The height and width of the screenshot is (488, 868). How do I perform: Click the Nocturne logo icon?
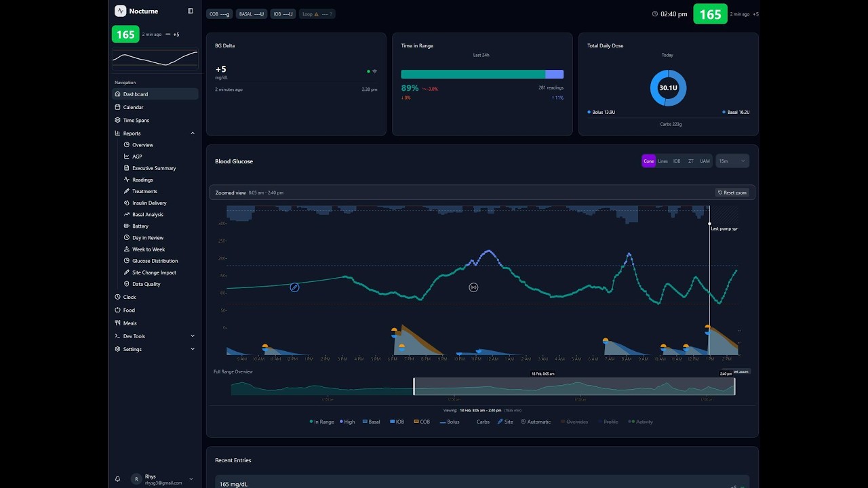[x=120, y=11]
